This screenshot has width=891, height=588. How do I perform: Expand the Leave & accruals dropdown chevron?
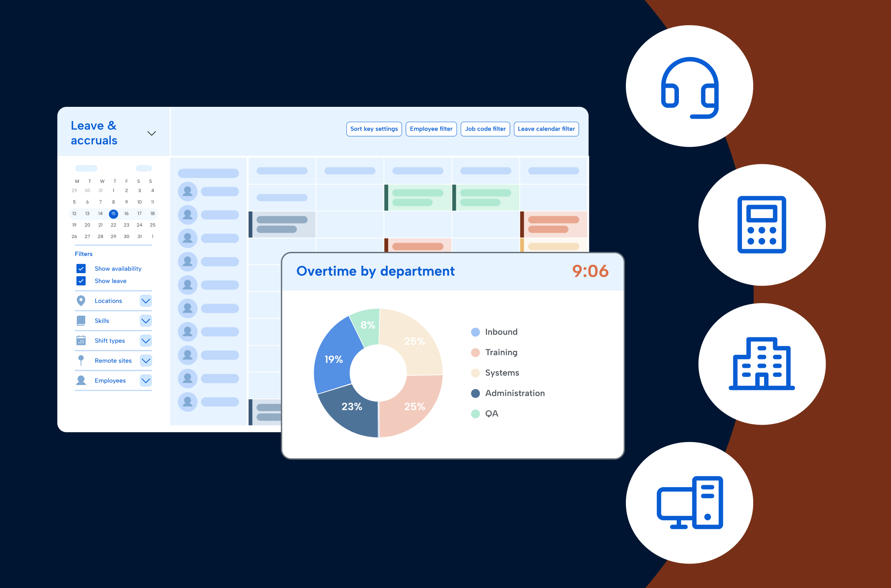(152, 133)
